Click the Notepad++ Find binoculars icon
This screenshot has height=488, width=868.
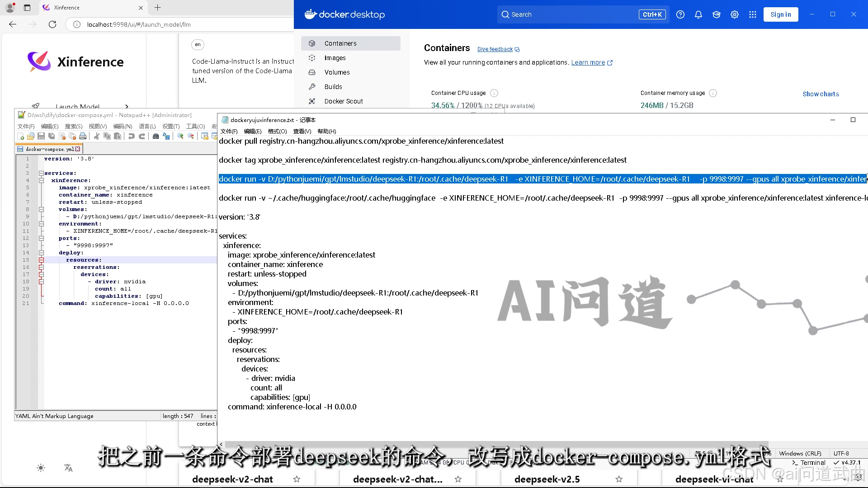[156, 136]
